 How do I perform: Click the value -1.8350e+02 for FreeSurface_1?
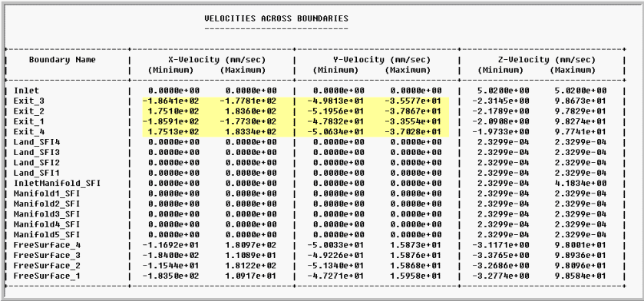[x=171, y=276]
